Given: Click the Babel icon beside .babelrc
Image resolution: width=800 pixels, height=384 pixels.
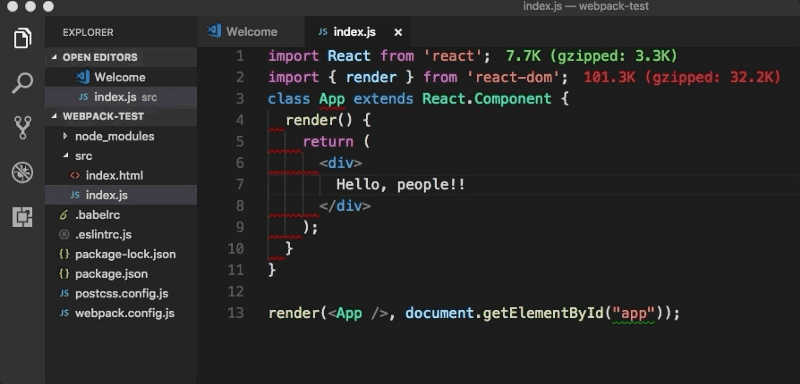Looking at the screenshot, I should [64, 215].
